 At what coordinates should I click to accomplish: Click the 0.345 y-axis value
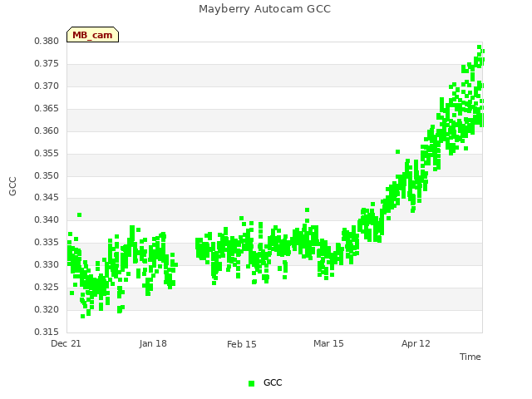pyautogui.click(x=47, y=198)
